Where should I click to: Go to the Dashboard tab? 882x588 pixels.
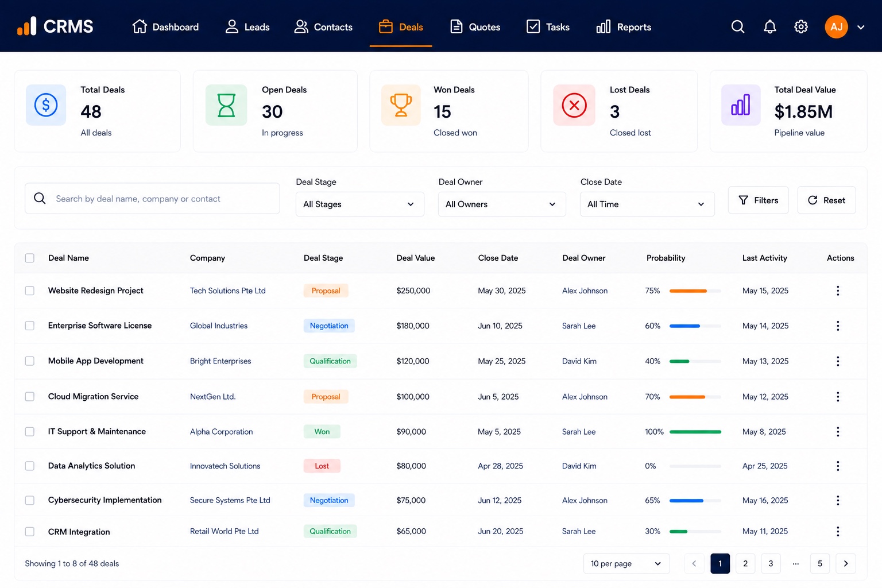(x=165, y=27)
